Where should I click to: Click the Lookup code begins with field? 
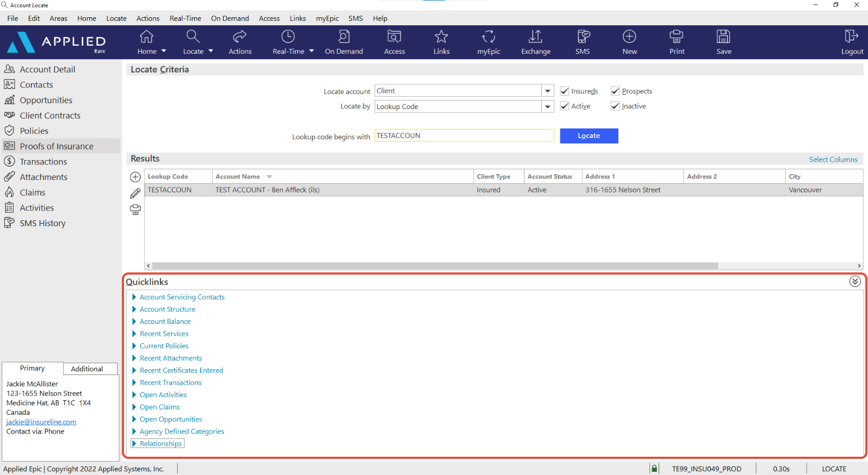click(x=464, y=135)
